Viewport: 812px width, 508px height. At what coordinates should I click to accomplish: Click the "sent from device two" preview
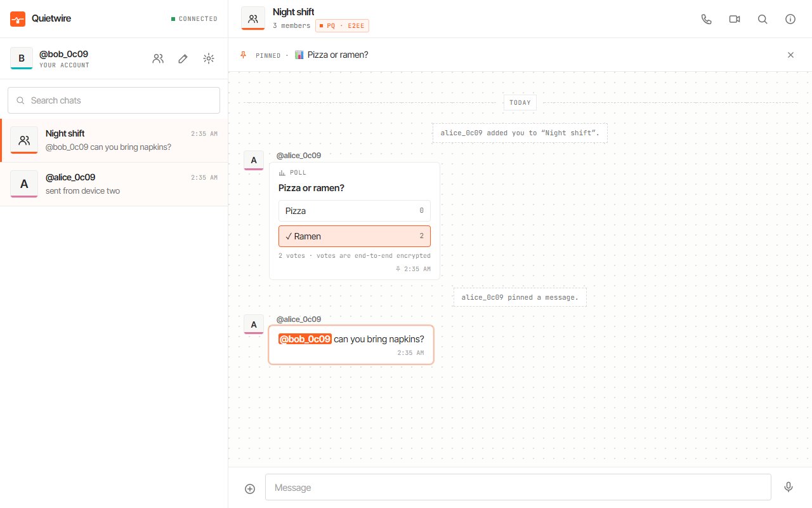(x=82, y=191)
